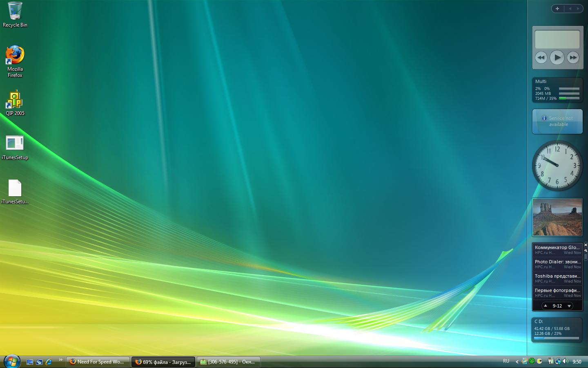The image size is (588, 368).
Task: Click the Windows Start orb
Action: click(12, 361)
